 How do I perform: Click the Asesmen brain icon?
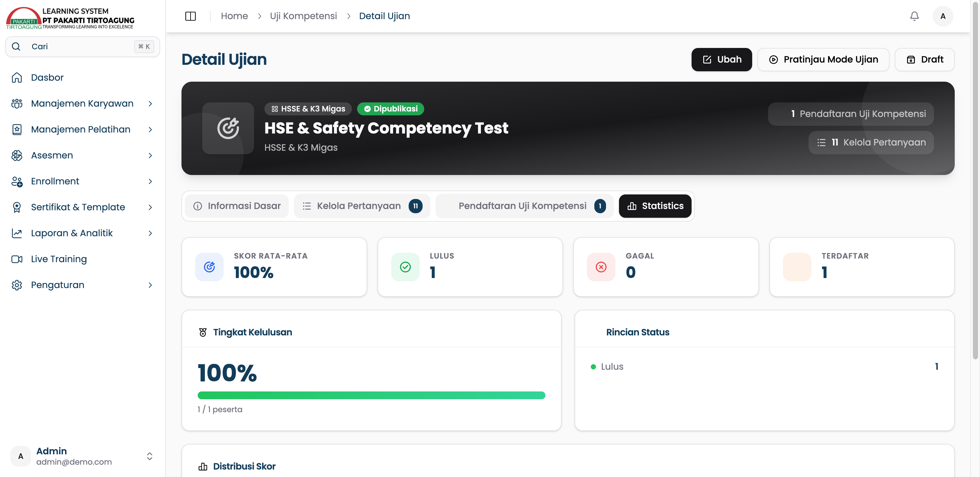point(17,155)
